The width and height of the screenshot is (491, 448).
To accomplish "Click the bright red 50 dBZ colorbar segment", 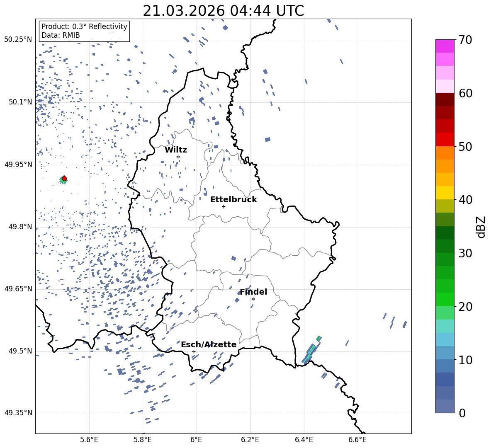I will (x=445, y=140).
